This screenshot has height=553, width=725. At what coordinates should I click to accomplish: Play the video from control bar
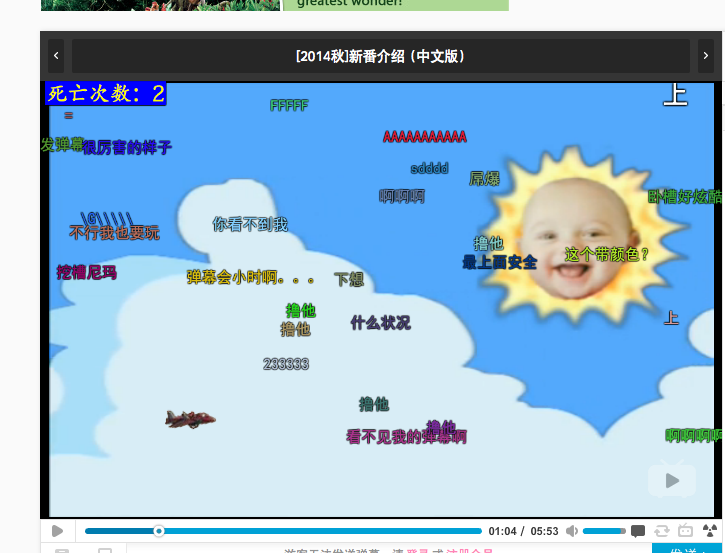tap(57, 531)
